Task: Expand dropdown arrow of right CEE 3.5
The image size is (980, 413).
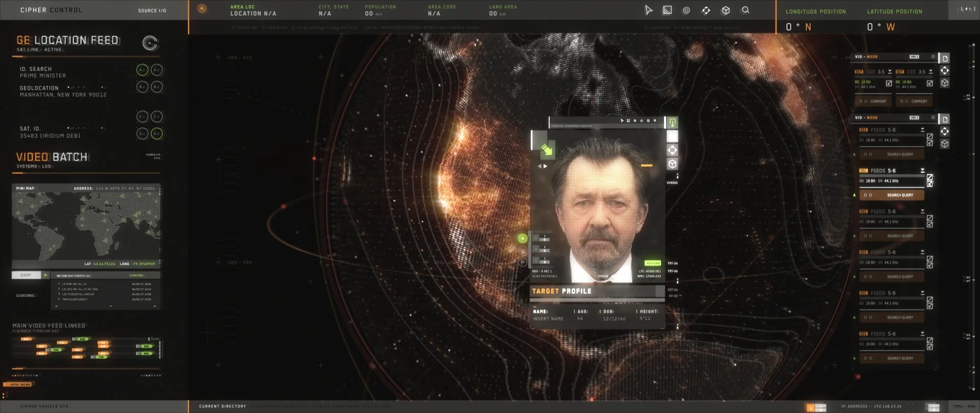Action: (x=930, y=72)
